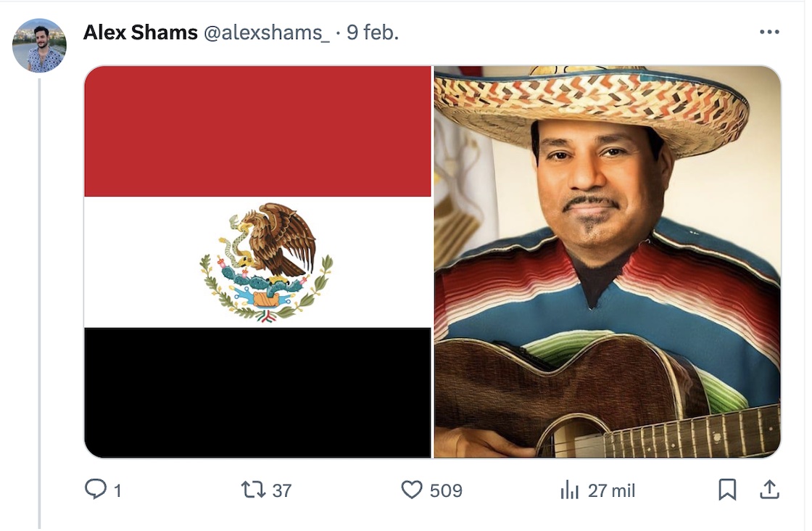Click the repost count 37
Image resolution: width=812 pixels, height=531 pixels.
282,490
